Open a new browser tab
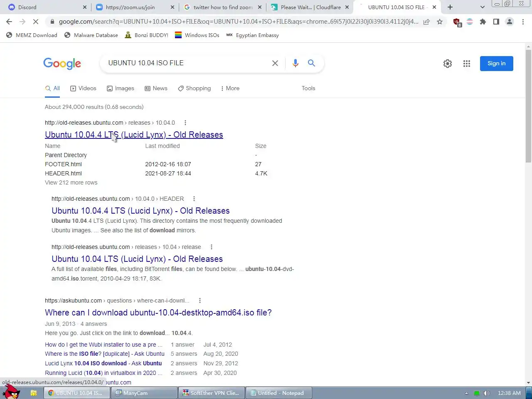This screenshot has height=399, width=532. 450,7
